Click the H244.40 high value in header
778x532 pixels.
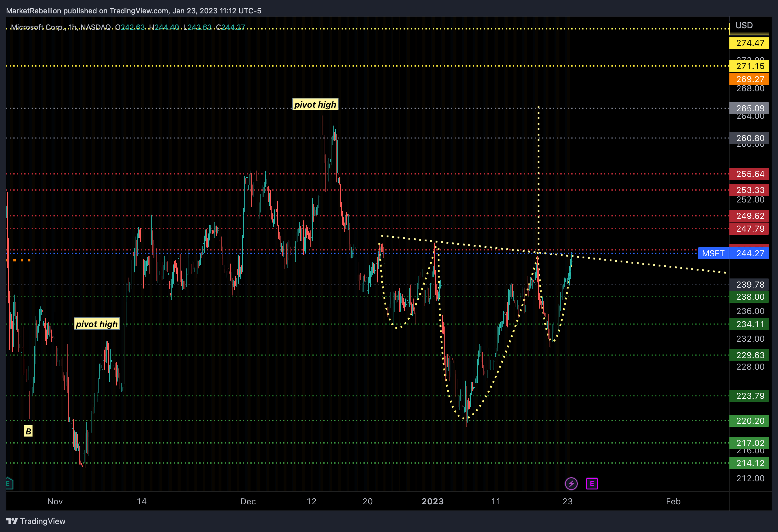click(x=164, y=27)
